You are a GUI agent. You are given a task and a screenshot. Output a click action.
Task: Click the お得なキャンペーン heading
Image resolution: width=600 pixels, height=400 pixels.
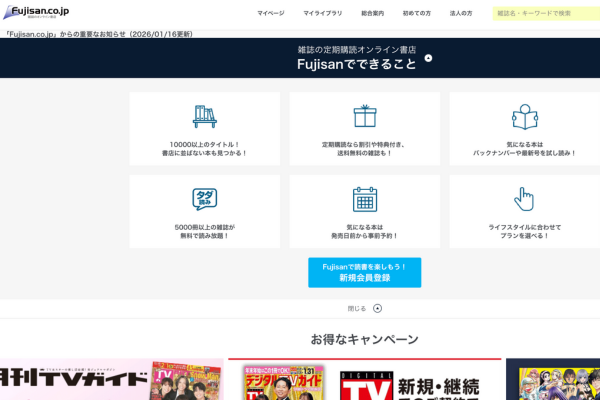coord(365,339)
